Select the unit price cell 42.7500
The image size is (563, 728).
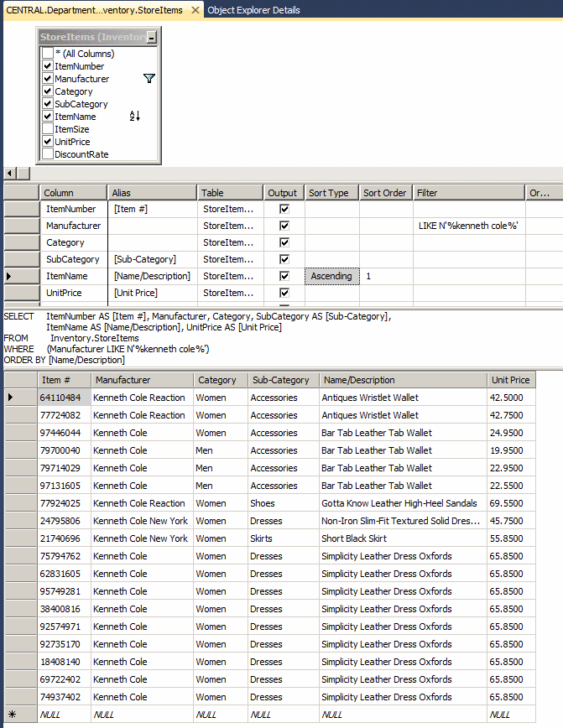511,414
